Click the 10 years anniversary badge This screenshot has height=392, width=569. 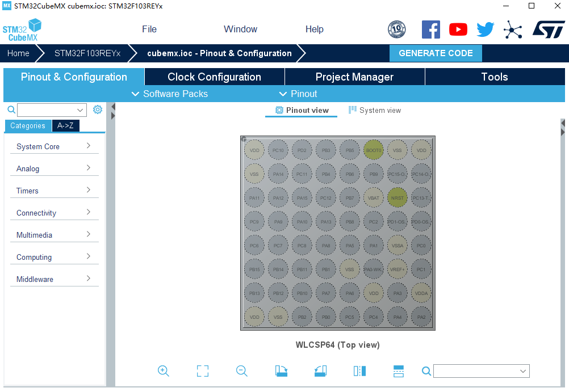click(x=396, y=29)
